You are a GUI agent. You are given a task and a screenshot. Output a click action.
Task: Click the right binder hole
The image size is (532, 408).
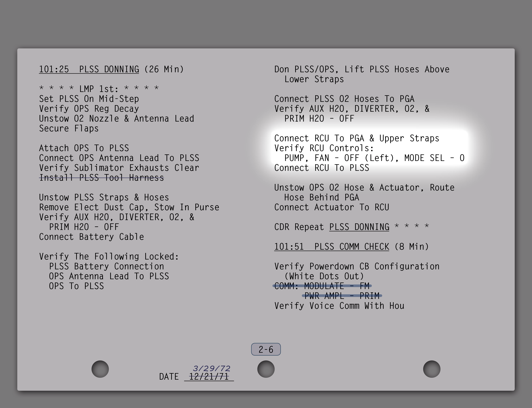(432, 369)
